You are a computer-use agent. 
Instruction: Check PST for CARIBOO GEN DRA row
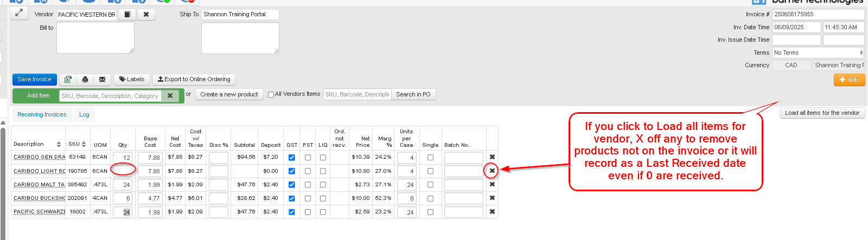point(308,158)
